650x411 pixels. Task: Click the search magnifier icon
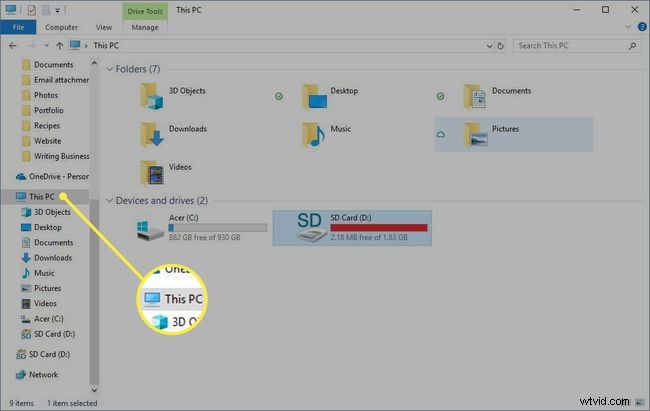pos(632,46)
